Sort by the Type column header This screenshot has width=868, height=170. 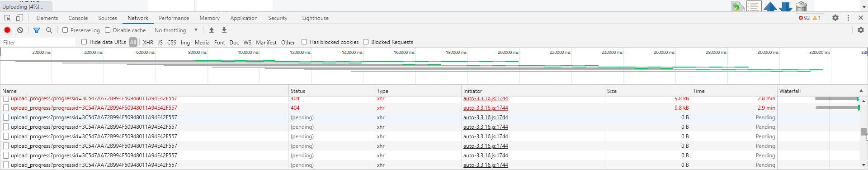[x=418, y=91]
